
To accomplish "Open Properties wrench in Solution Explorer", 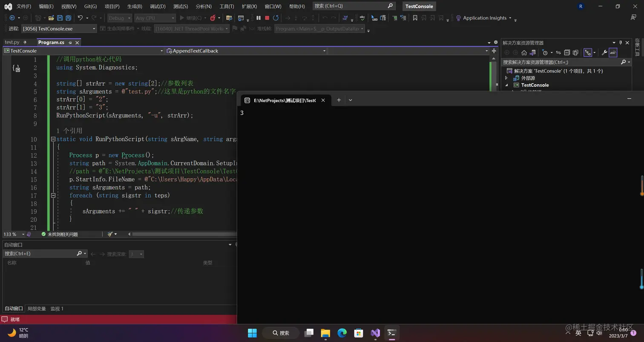I will click(x=604, y=53).
